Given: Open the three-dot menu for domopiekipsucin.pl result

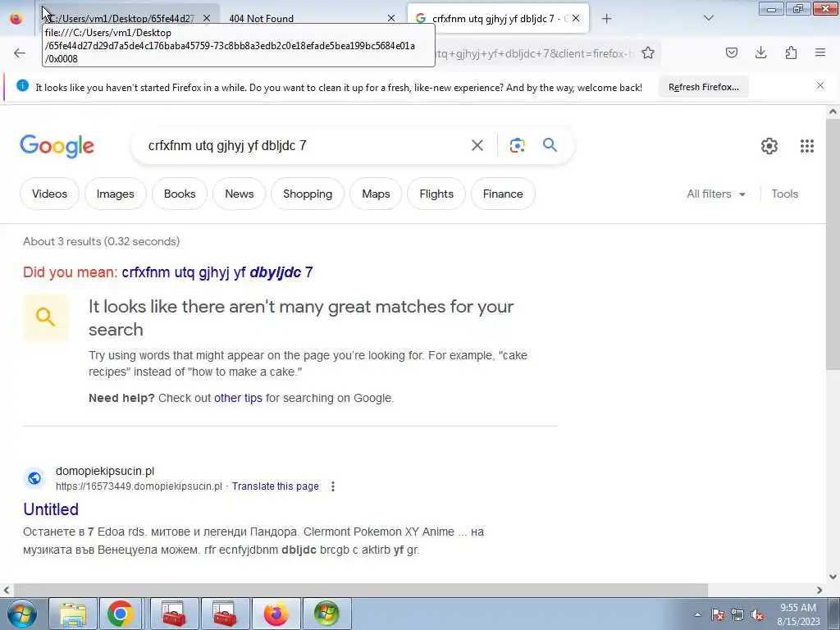Looking at the screenshot, I should (x=333, y=486).
